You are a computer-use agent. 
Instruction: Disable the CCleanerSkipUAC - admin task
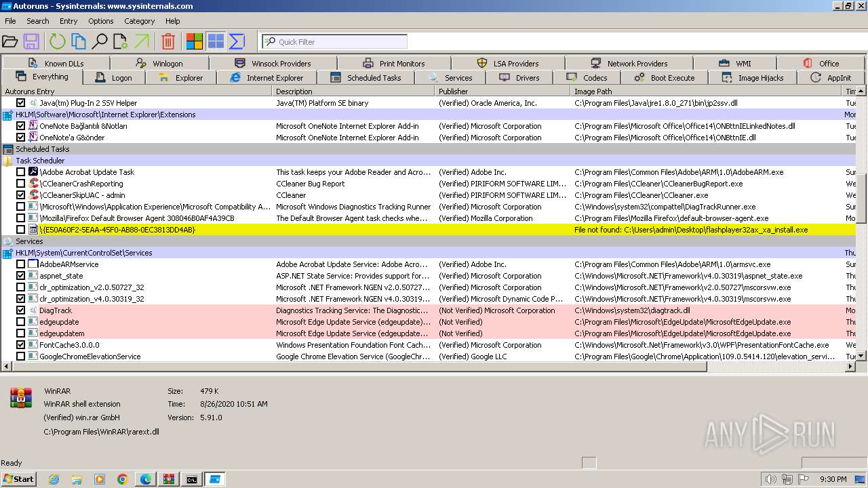coord(21,195)
